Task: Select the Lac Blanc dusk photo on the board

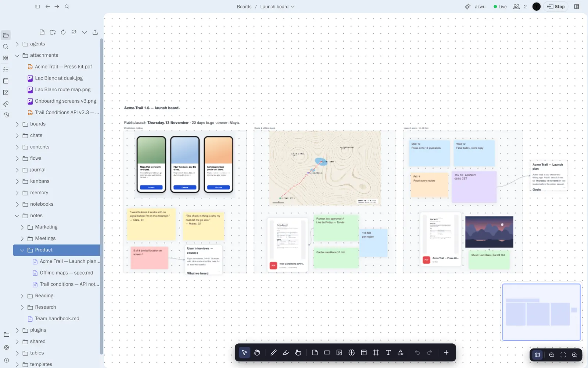Action: [x=489, y=232]
